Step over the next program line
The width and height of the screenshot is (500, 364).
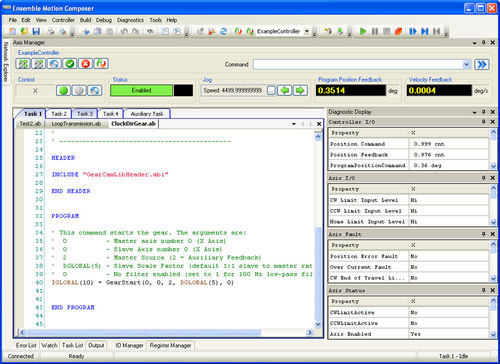pos(424,31)
